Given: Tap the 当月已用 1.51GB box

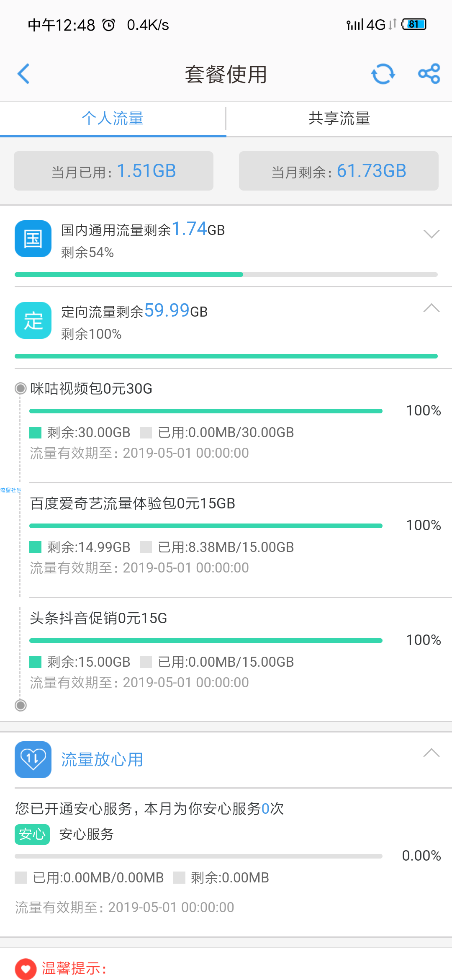Looking at the screenshot, I should (113, 171).
